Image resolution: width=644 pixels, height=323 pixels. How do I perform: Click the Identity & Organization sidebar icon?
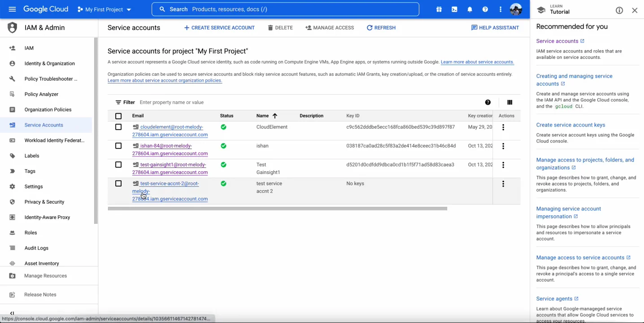pos(12,63)
